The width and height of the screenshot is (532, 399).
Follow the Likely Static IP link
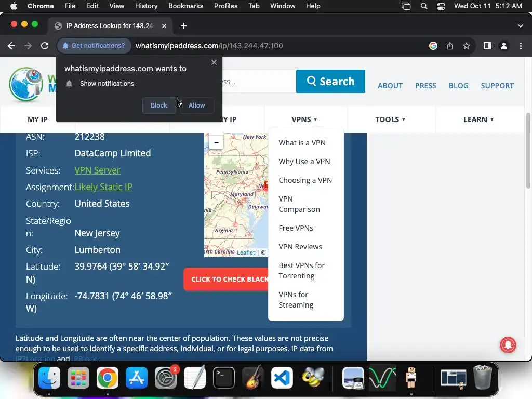(103, 187)
